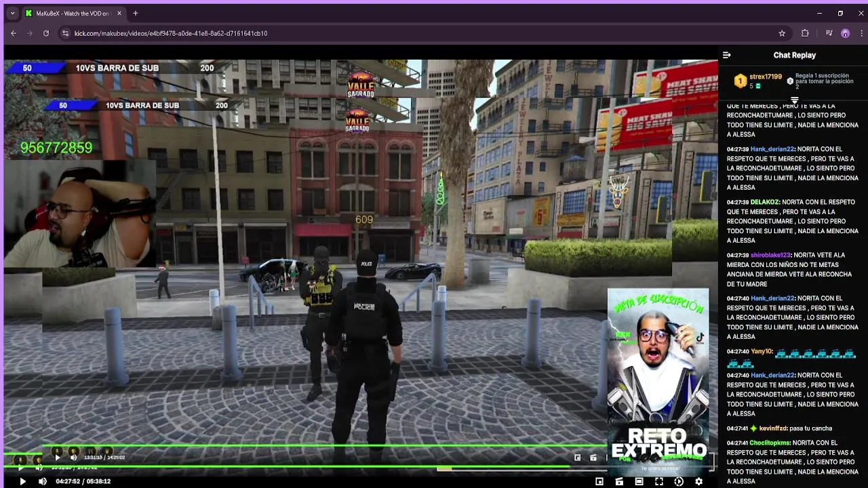Open the browser media controls icon
The width and height of the screenshot is (868, 488).
pyautogui.click(x=829, y=33)
